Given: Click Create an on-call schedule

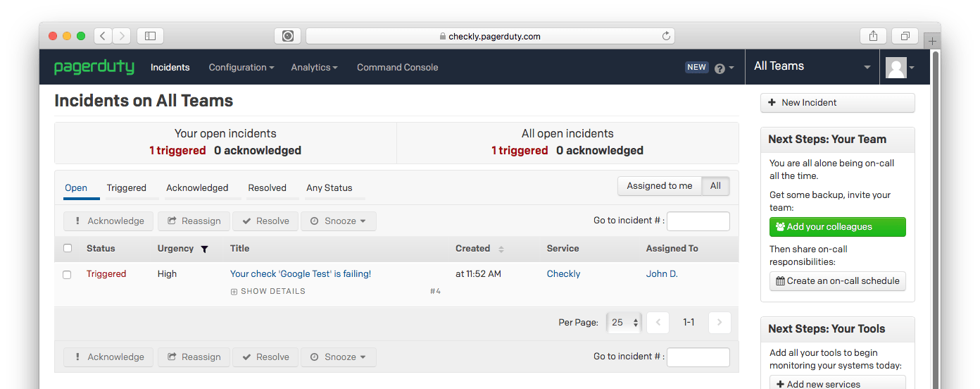Looking at the screenshot, I should click(838, 280).
